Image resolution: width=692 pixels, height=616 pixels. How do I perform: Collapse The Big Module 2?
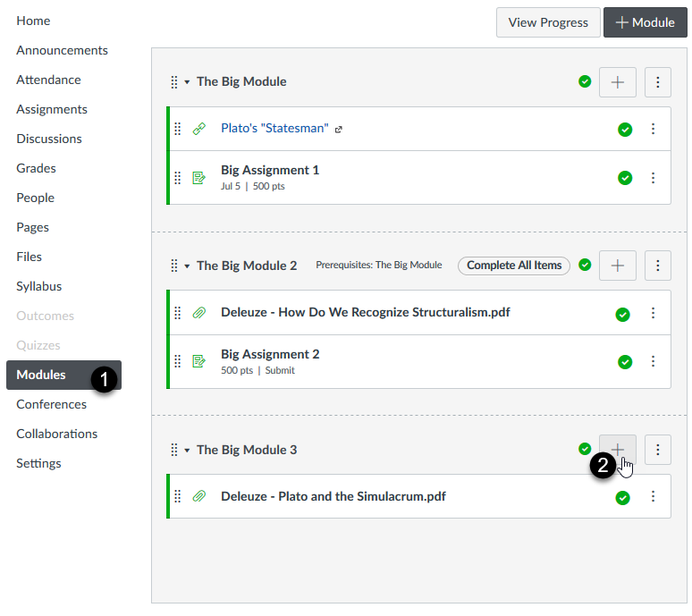187,266
